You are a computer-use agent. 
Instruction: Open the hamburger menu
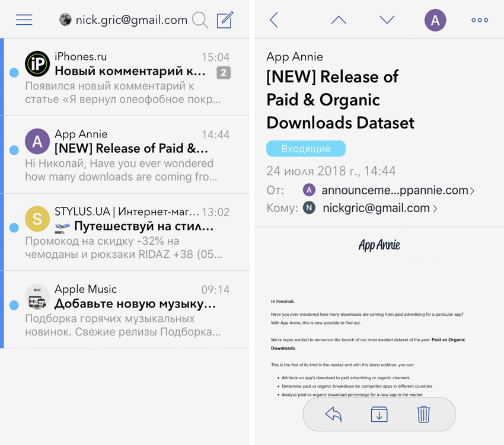tap(24, 20)
